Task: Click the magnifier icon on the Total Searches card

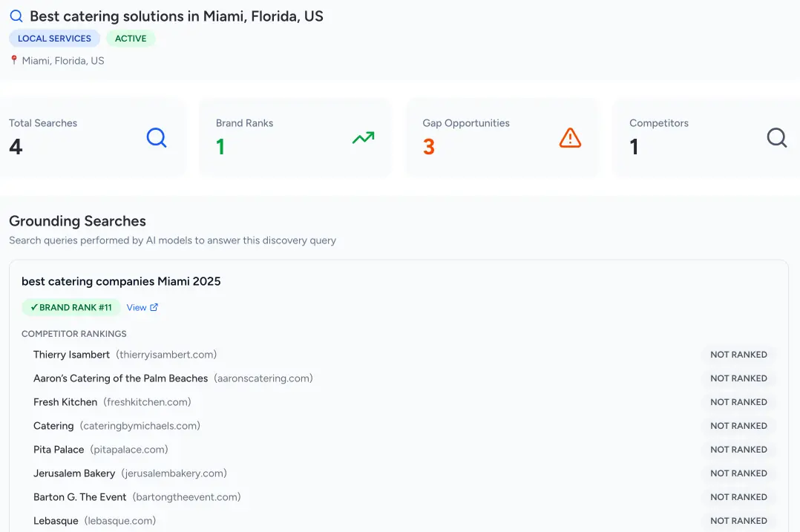Action: [x=157, y=138]
